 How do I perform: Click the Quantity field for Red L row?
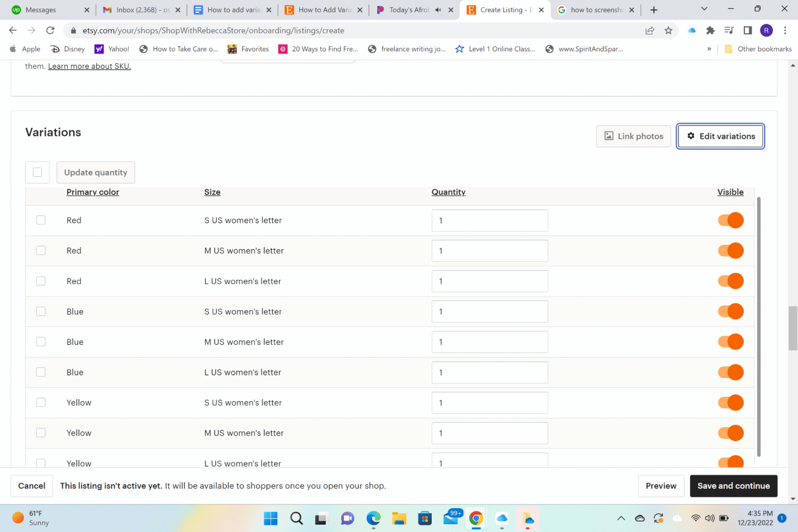[489, 281]
